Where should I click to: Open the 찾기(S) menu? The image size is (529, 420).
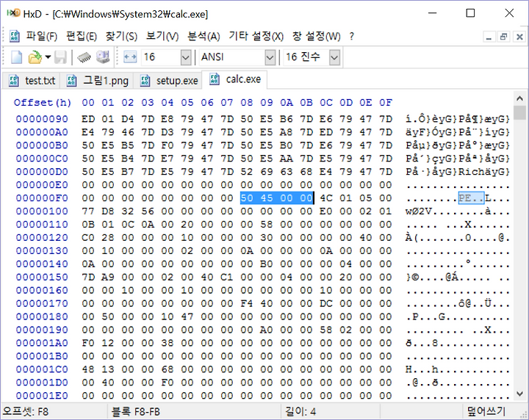pyautogui.click(x=121, y=36)
